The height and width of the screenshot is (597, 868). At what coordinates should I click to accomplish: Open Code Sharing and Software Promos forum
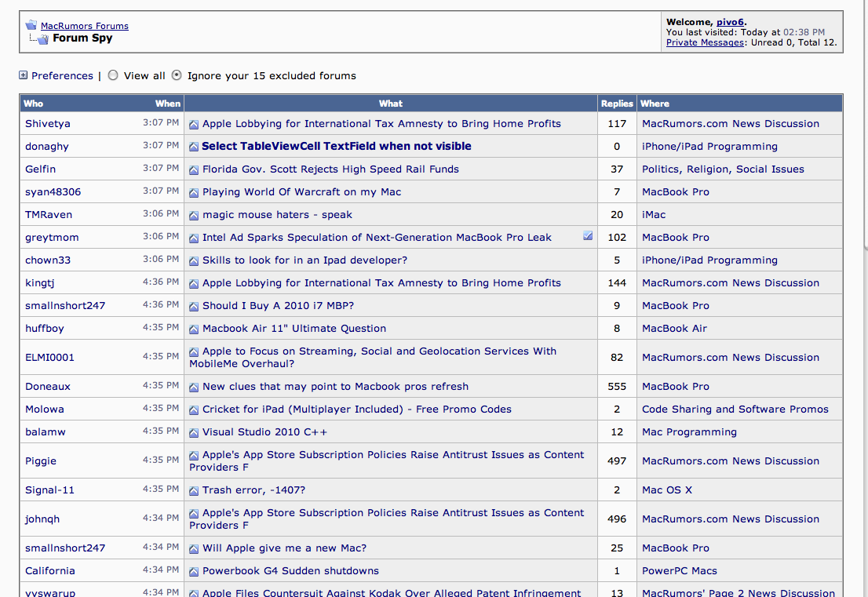point(735,410)
